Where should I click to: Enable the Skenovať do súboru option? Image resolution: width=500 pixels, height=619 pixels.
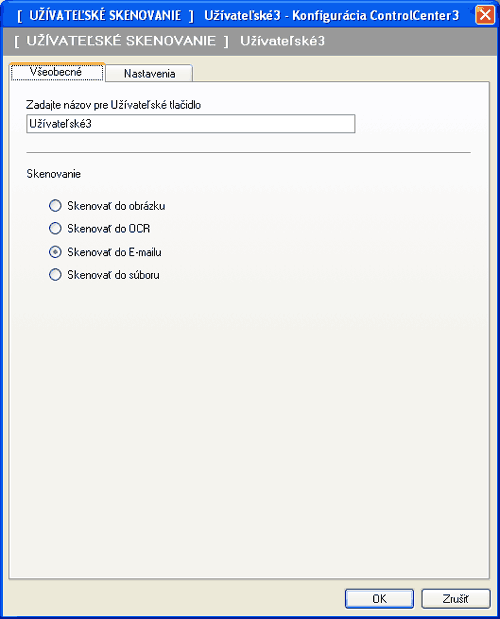[x=55, y=274]
